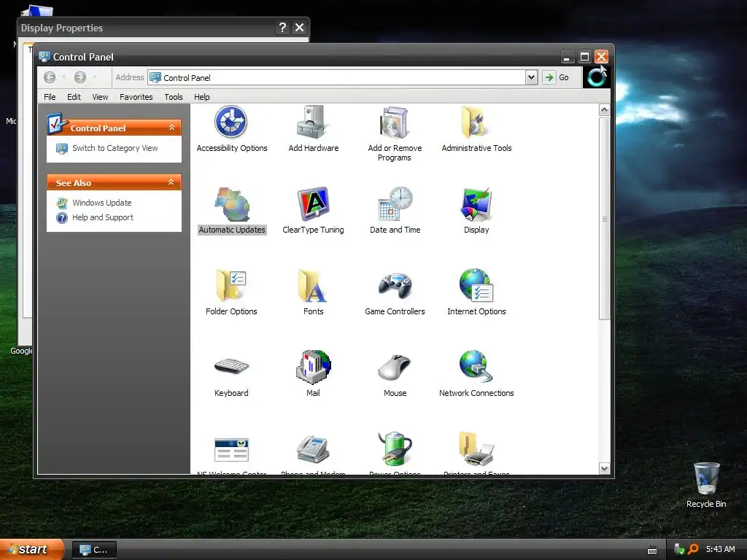
Task: Click the NS Welcome Center icon
Action: point(231,449)
